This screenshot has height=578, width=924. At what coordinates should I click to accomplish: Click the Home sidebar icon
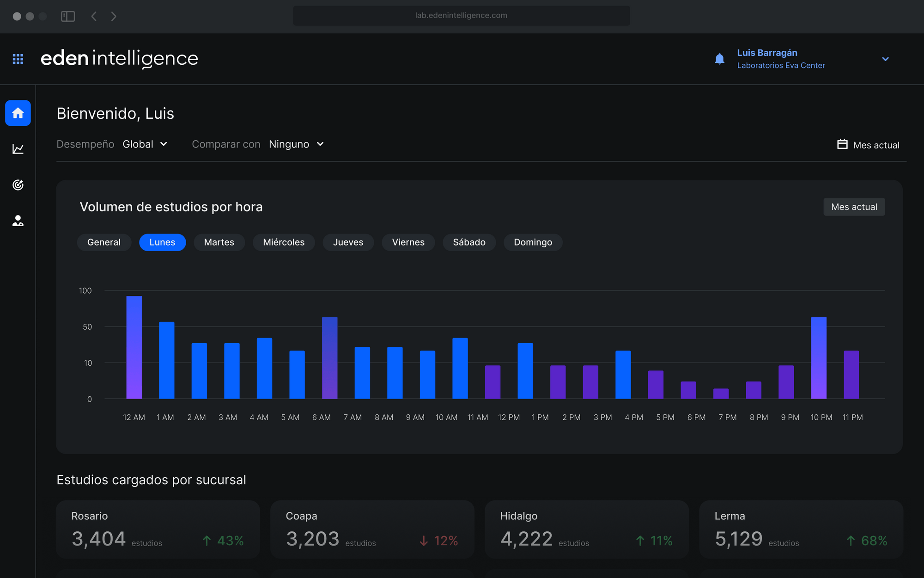point(18,113)
